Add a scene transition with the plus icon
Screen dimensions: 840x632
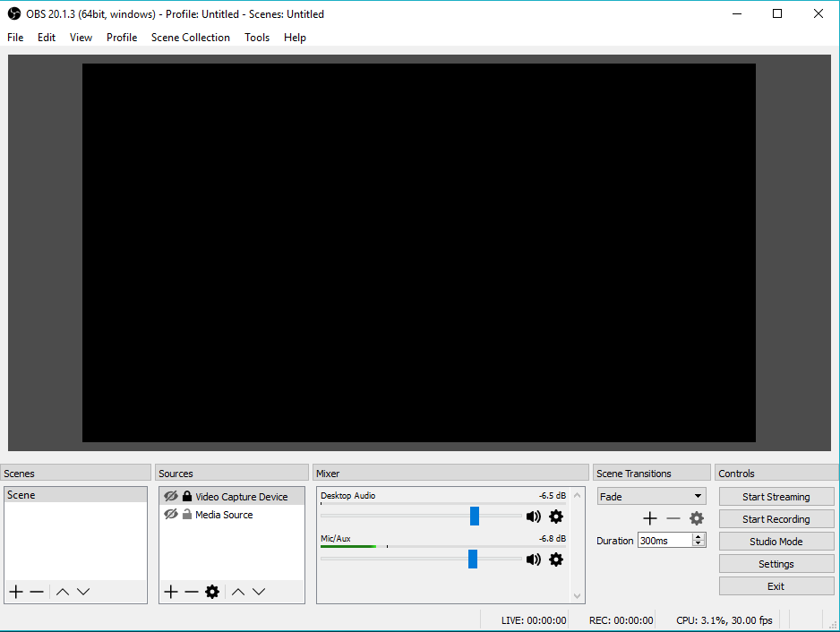[650, 518]
